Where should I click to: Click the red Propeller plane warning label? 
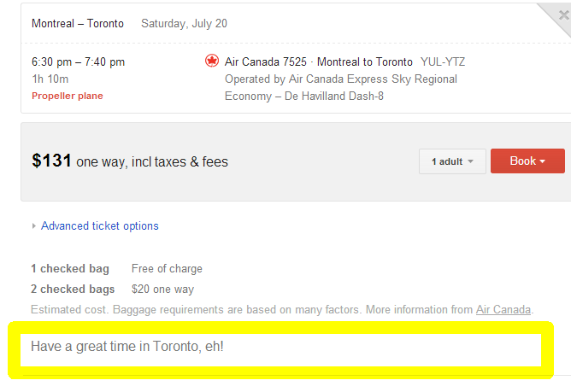68,96
